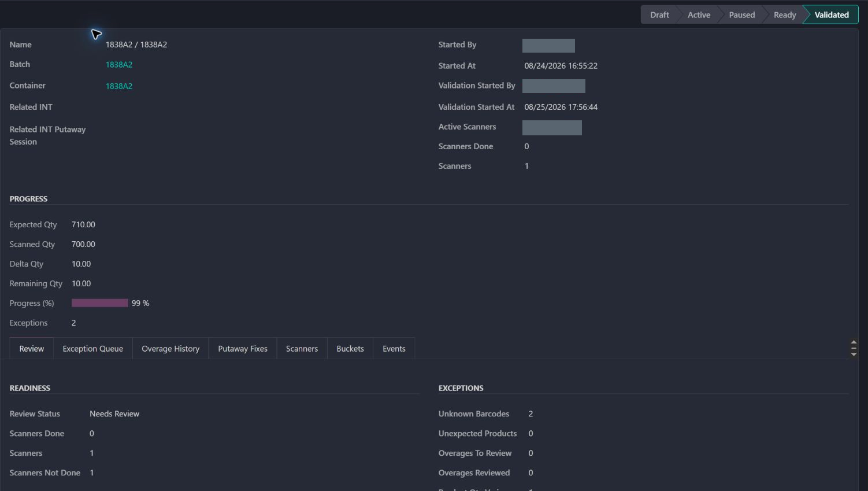Click the Expected Qty value 710.00
868x491 pixels.
pos(83,224)
